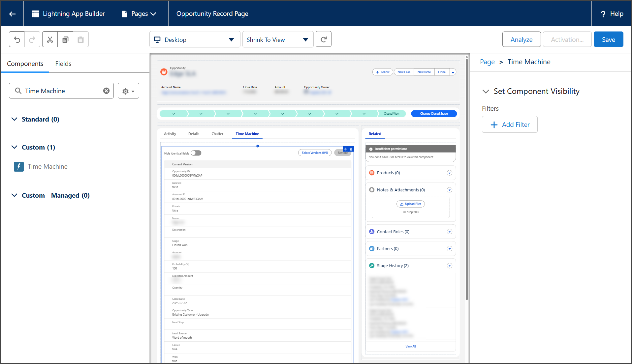Image resolution: width=632 pixels, height=364 pixels.
Task: Click the copy icon in toolbar
Action: tap(65, 40)
